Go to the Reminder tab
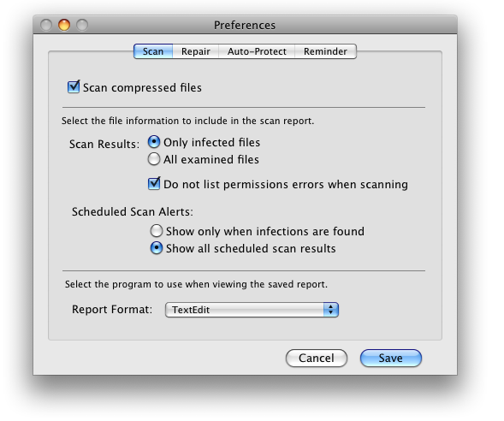Viewport: 504px width, 421px height. 325,51
